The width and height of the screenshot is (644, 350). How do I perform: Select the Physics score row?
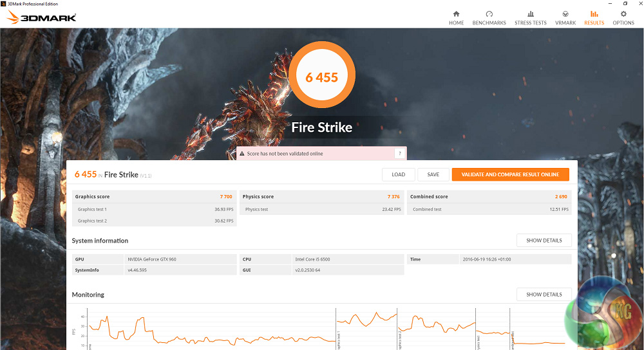click(x=321, y=196)
